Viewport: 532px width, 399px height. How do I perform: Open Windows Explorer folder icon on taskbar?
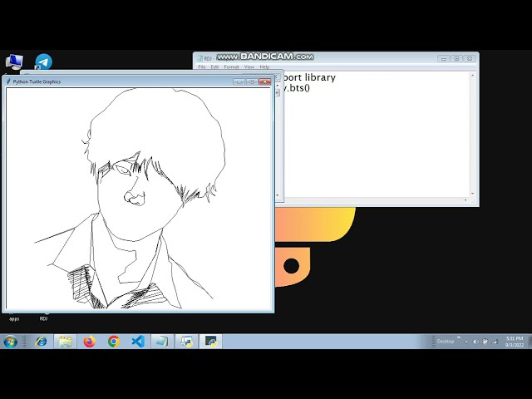65,342
